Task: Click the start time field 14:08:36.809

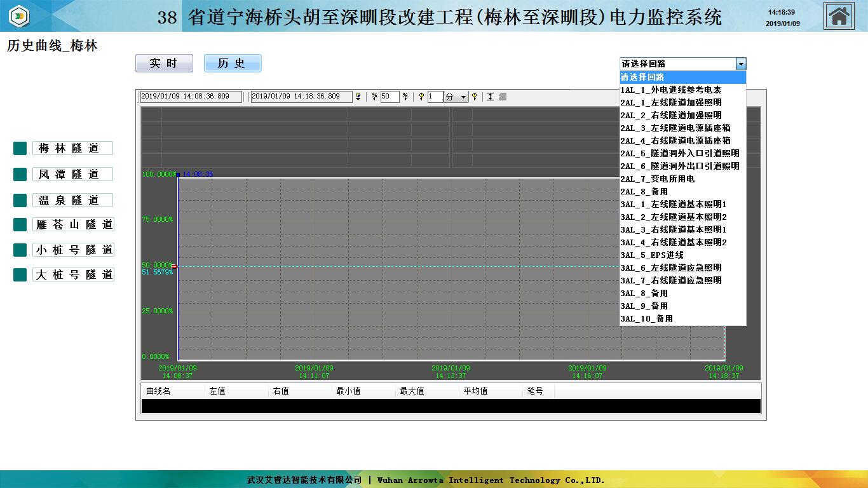Action: tap(191, 97)
